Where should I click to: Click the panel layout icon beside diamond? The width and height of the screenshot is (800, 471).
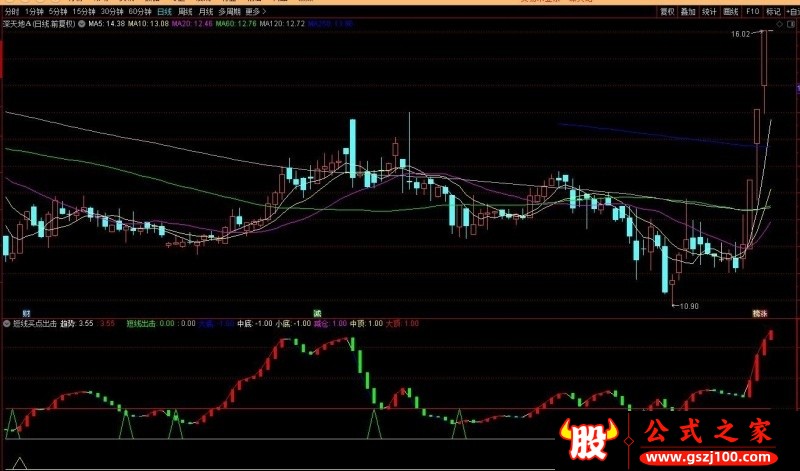point(791,24)
